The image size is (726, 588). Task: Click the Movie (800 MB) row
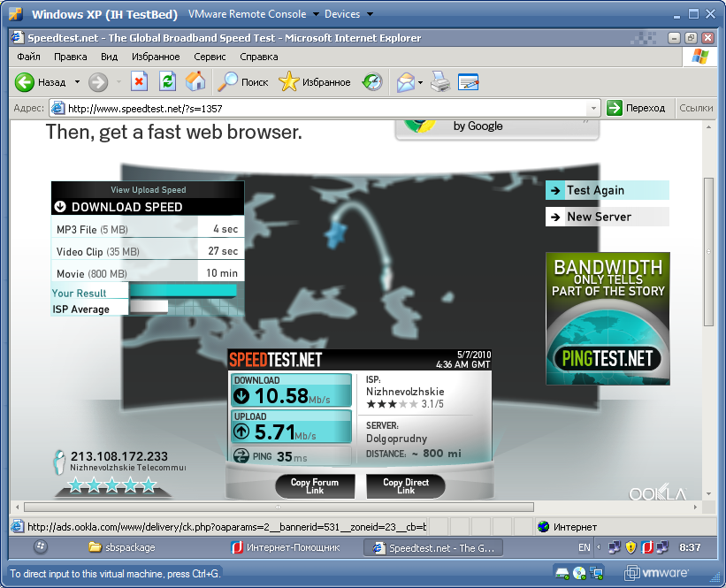tap(148, 273)
